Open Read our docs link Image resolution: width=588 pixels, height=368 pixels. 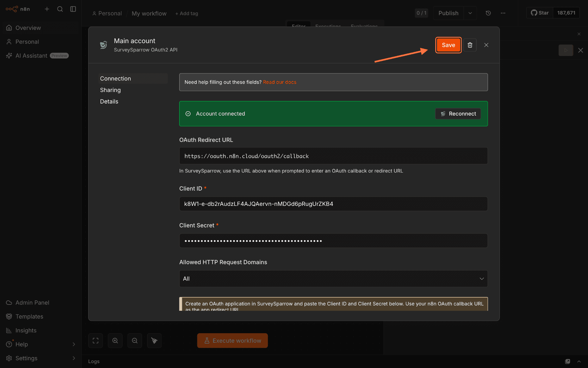[280, 82]
